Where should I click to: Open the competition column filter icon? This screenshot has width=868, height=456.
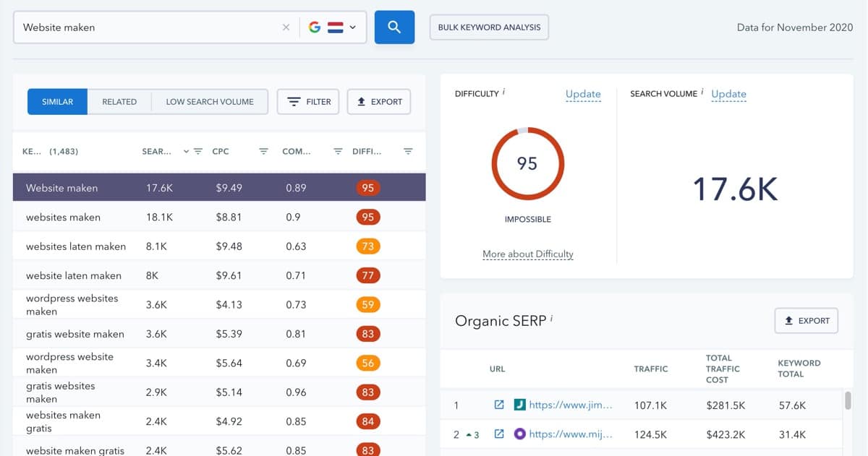pyautogui.click(x=338, y=152)
